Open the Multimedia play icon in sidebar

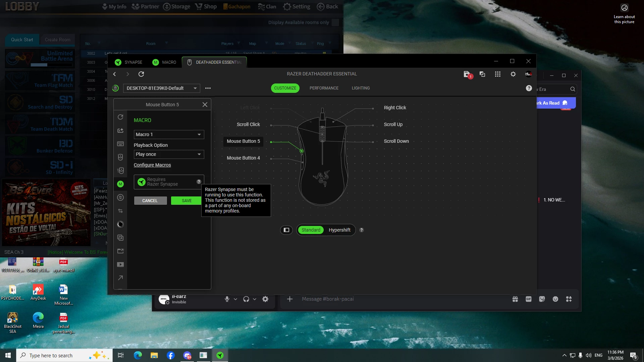pos(120,264)
